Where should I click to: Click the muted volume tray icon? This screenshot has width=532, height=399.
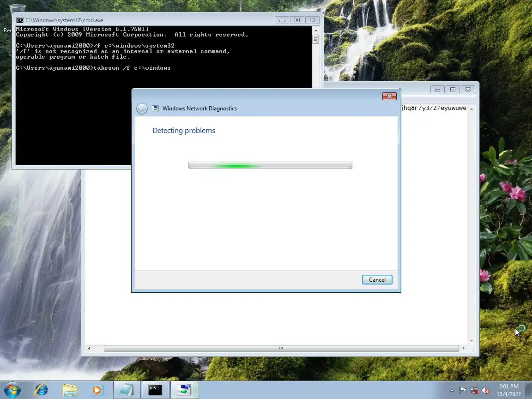[x=485, y=391]
